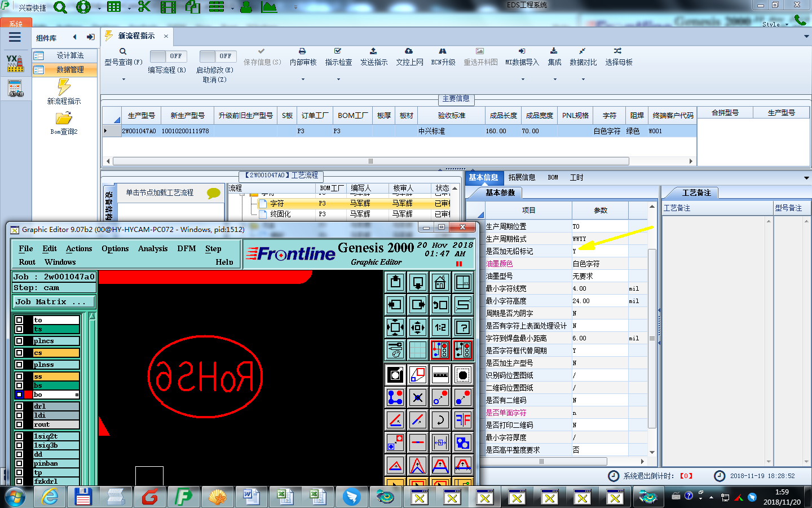Switch to the 拓展信息 tab
This screenshot has height=508, width=812.
[522, 177]
